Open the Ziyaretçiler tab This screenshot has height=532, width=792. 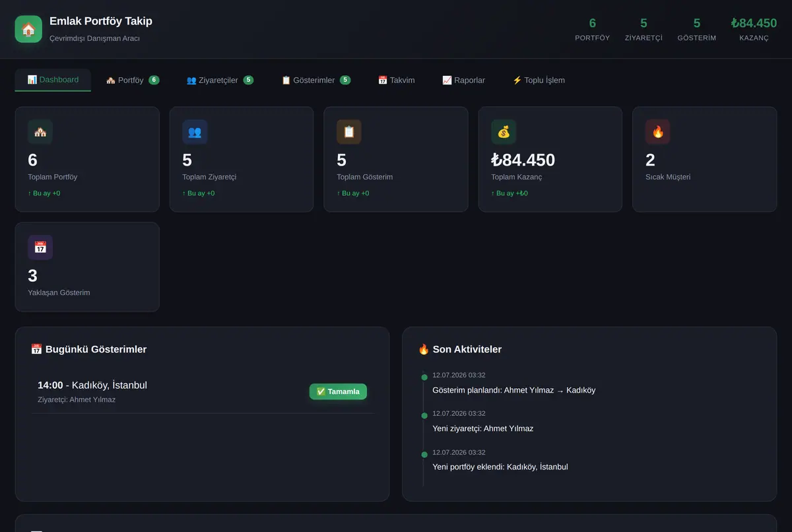220,80
